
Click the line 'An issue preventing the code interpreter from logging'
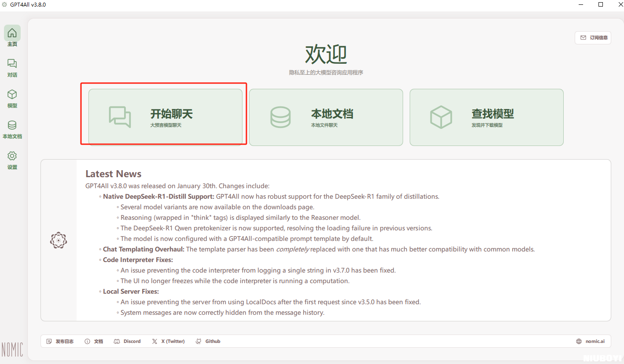pyautogui.click(x=258, y=270)
